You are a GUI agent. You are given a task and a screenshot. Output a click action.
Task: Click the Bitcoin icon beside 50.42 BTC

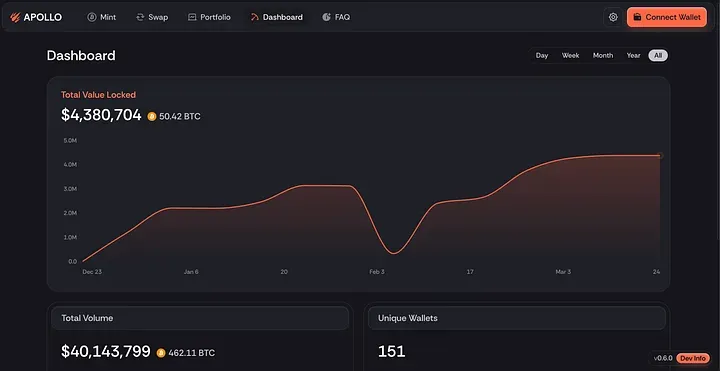152,117
